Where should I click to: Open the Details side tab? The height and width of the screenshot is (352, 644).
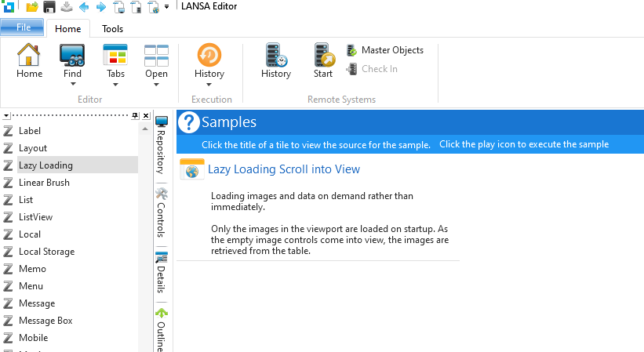pyautogui.click(x=162, y=274)
